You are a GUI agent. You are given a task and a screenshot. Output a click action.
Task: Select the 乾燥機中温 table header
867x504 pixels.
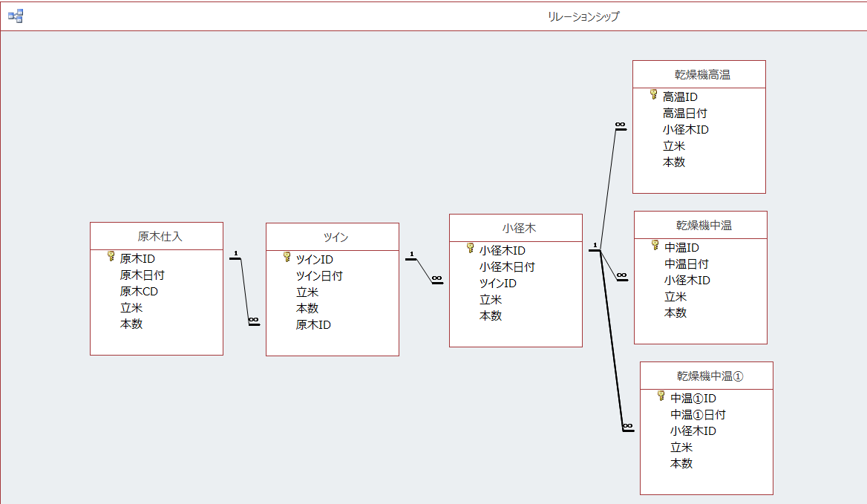tap(701, 225)
